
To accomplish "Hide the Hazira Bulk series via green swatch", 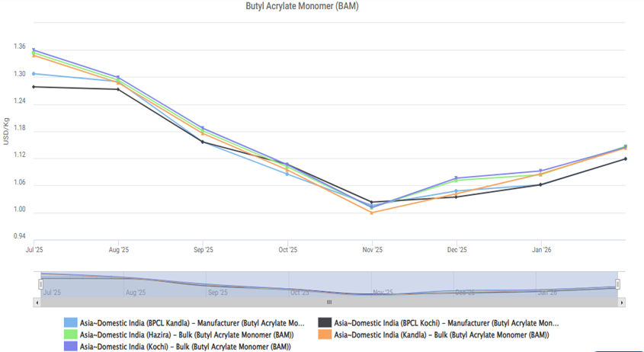I will (x=71, y=334).
